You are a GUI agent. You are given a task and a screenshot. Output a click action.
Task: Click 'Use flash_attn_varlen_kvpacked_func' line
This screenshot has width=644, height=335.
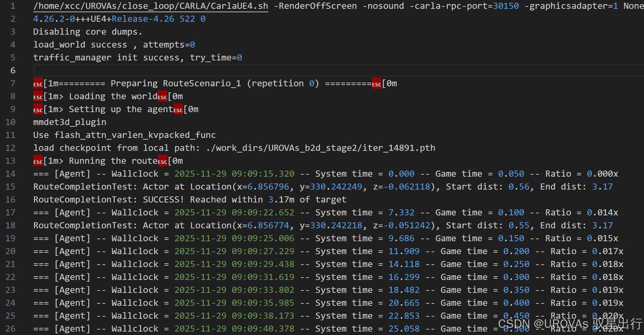tap(125, 135)
